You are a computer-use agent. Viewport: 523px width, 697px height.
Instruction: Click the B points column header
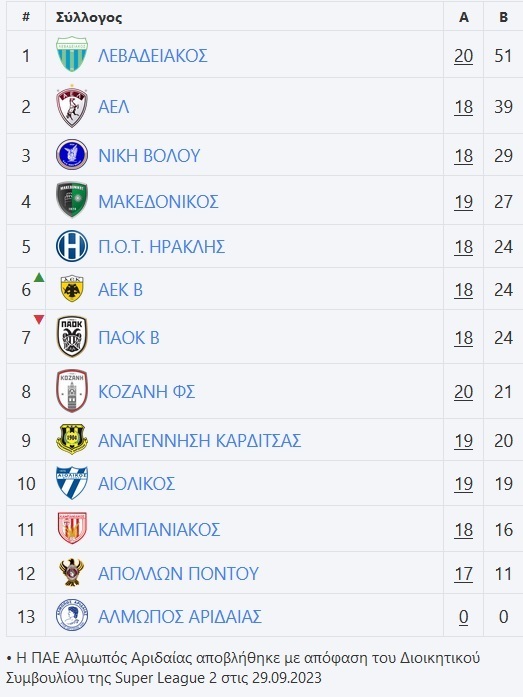tap(503, 17)
